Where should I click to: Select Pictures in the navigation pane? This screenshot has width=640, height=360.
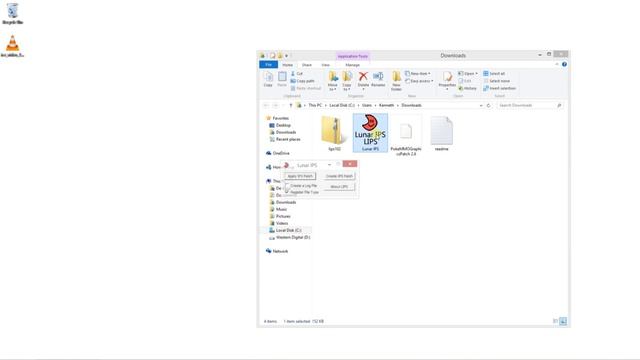click(283, 216)
